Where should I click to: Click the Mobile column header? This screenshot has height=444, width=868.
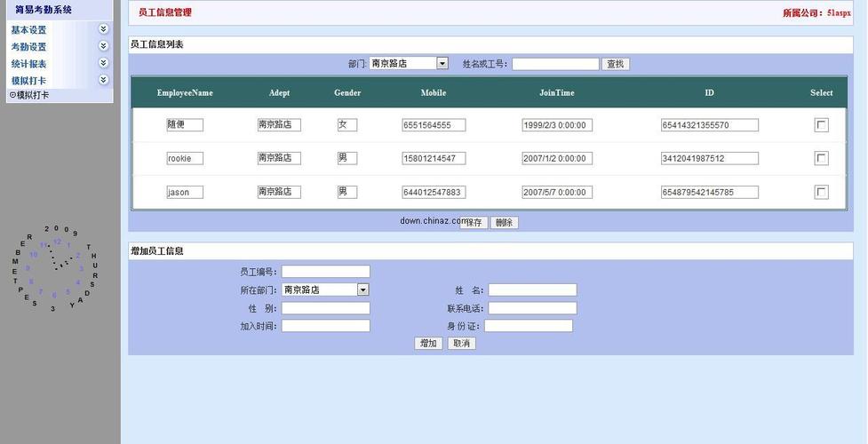pyautogui.click(x=434, y=93)
